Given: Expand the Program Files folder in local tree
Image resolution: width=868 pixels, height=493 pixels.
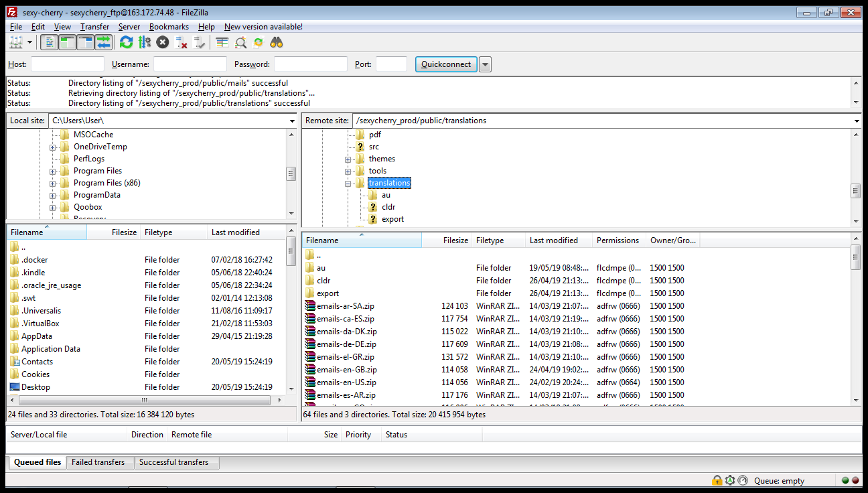Looking at the screenshot, I should pyautogui.click(x=52, y=171).
